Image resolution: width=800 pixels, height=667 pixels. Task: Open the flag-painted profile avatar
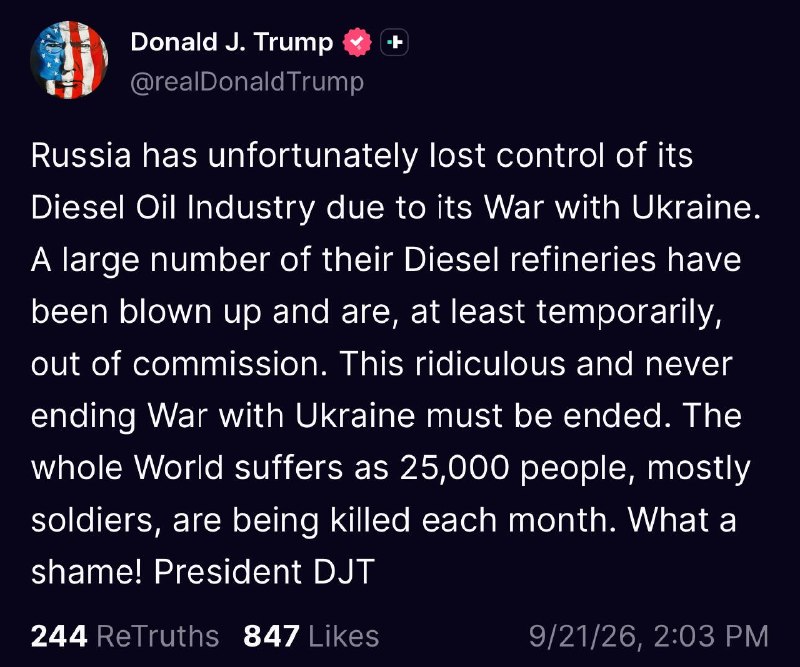coord(69,60)
